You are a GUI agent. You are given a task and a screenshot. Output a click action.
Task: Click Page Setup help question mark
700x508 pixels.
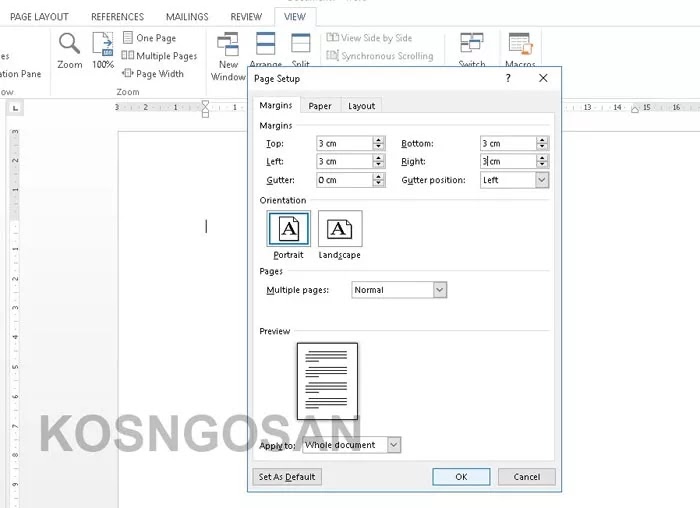pyautogui.click(x=508, y=78)
